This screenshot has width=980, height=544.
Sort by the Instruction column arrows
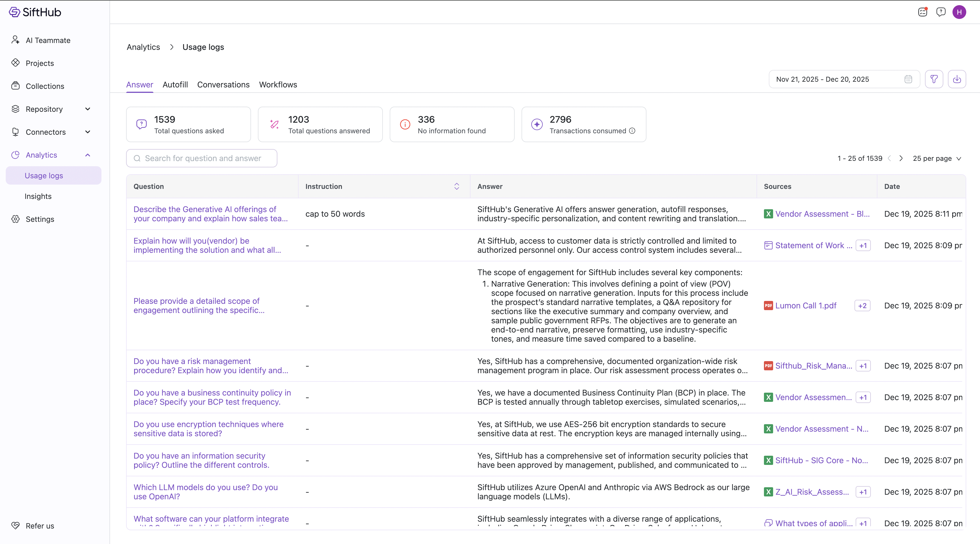pyautogui.click(x=456, y=186)
